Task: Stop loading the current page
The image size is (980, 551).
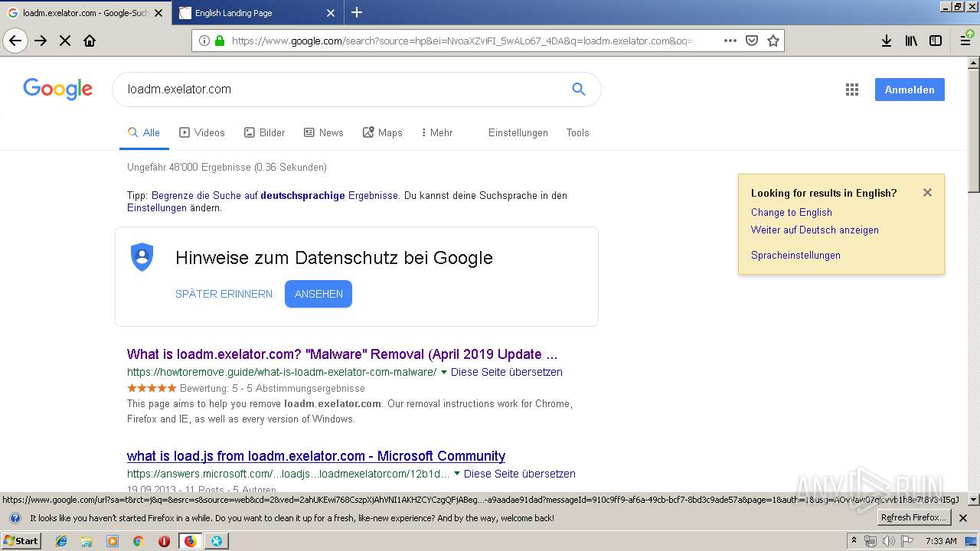Action: click(x=65, y=41)
